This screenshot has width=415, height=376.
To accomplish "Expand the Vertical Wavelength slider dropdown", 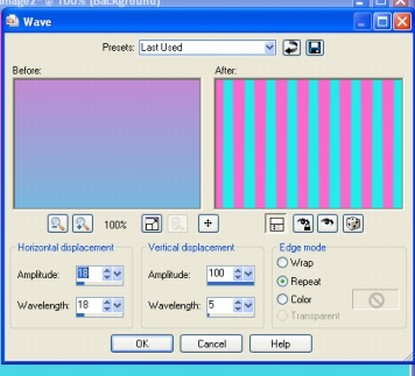I will pos(248,305).
